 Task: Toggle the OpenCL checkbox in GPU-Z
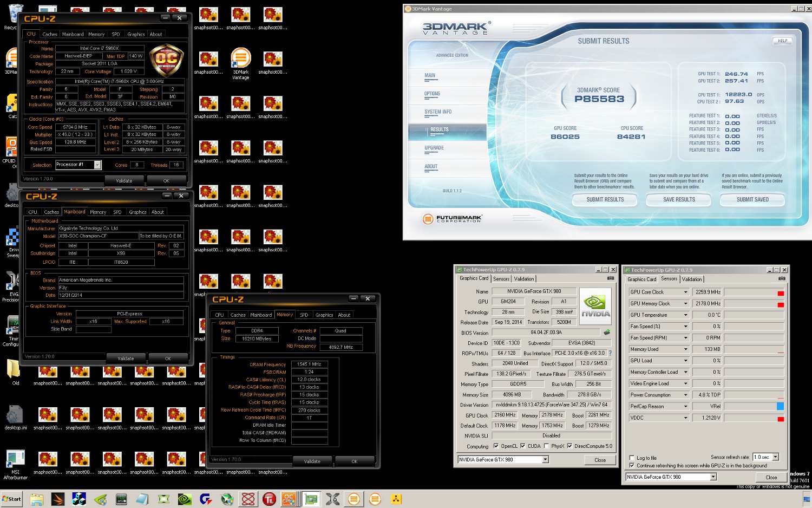click(x=496, y=446)
